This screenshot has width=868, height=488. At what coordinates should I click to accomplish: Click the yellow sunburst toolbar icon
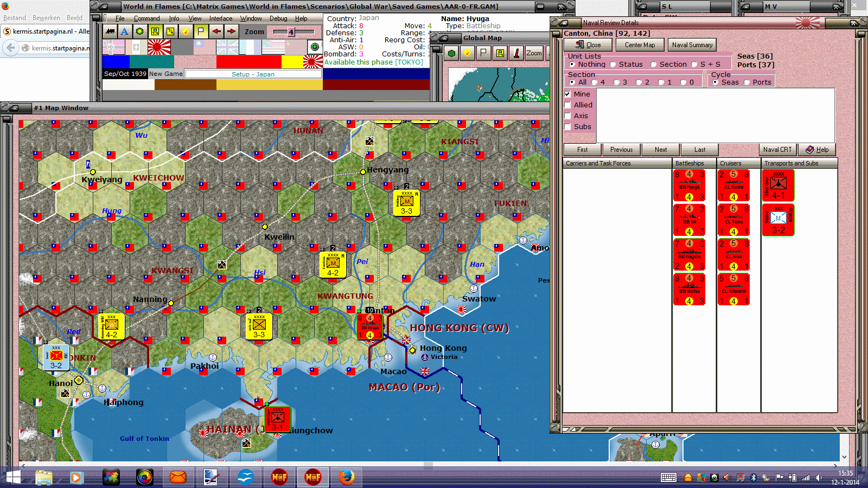(x=186, y=31)
